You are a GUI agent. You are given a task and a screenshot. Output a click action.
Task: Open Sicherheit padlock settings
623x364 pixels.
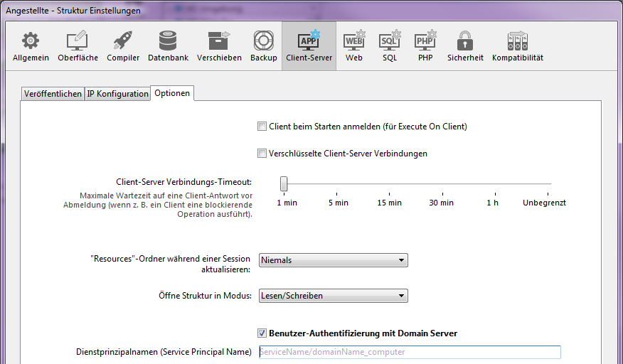point(465,46)
